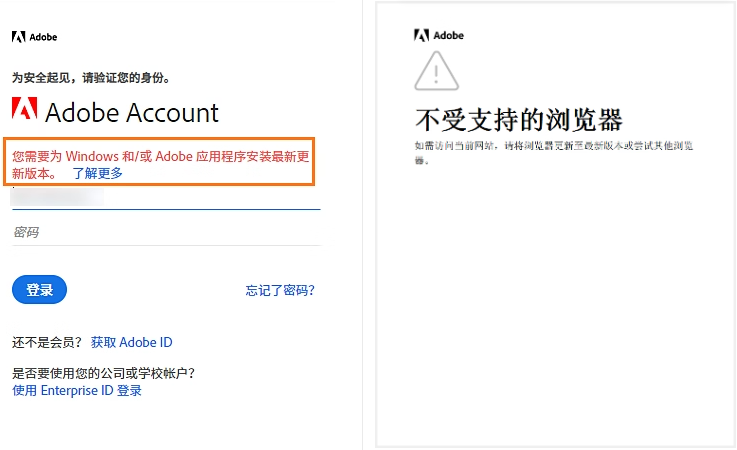Click the 是否要使用您的公司或学校帐户？ text
Screen dimensions: 737x450
pos(102,373)
